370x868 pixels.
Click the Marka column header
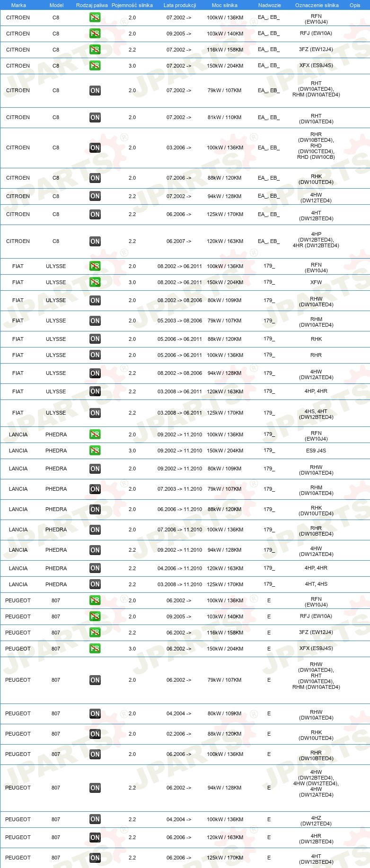click(18, 5)
